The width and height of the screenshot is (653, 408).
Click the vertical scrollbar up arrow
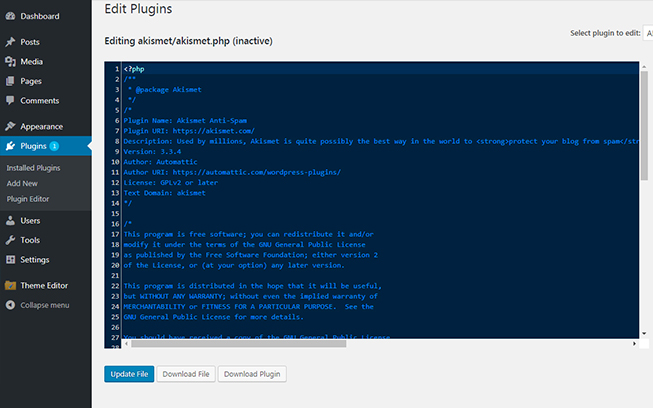coord(644,66)
